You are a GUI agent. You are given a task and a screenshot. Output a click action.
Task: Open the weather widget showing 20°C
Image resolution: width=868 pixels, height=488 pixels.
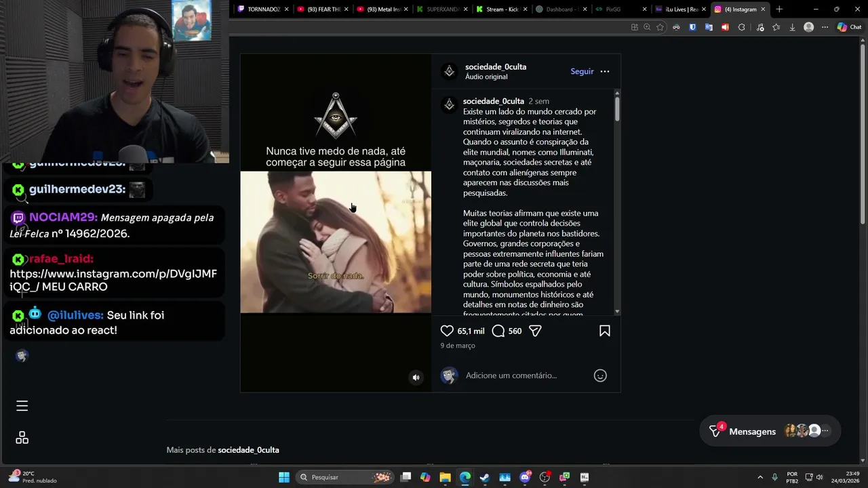pos(33,477)
